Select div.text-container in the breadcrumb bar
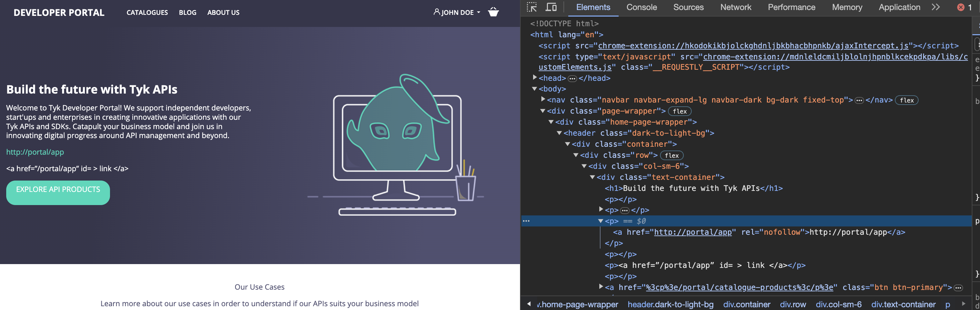 point(903,304)
